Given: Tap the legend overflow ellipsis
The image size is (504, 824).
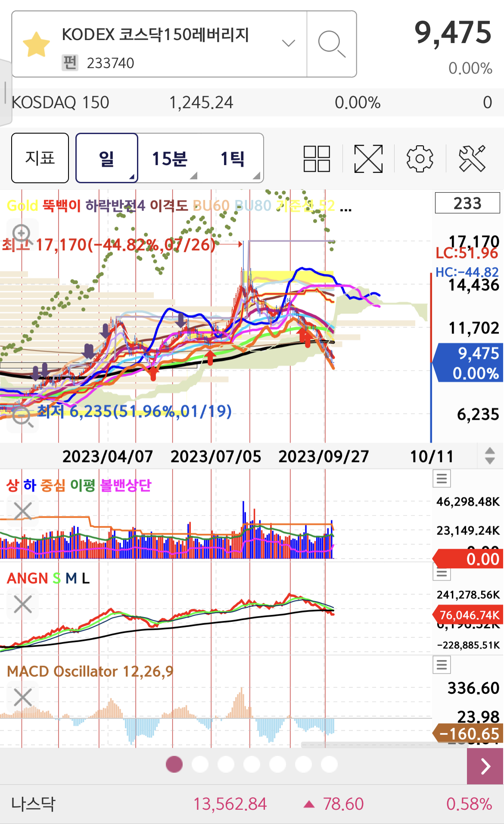Looking at the screenshot, I should point(345,209).
